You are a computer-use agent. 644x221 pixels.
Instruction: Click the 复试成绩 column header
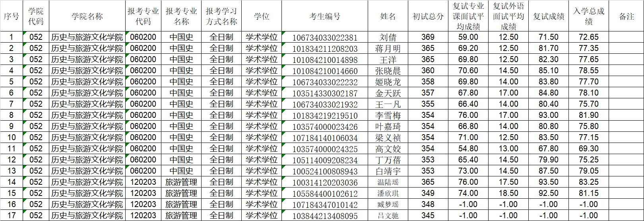pyautogui.click(x=548, y=16)
